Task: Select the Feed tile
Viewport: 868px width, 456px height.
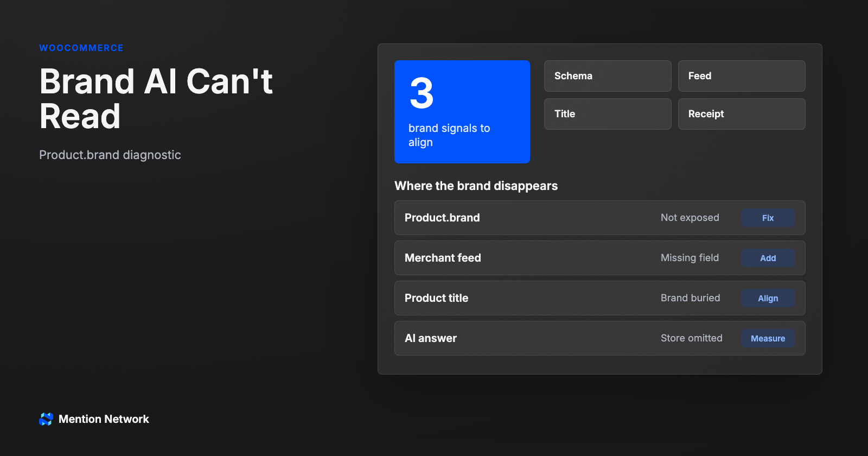Action: 742,76
